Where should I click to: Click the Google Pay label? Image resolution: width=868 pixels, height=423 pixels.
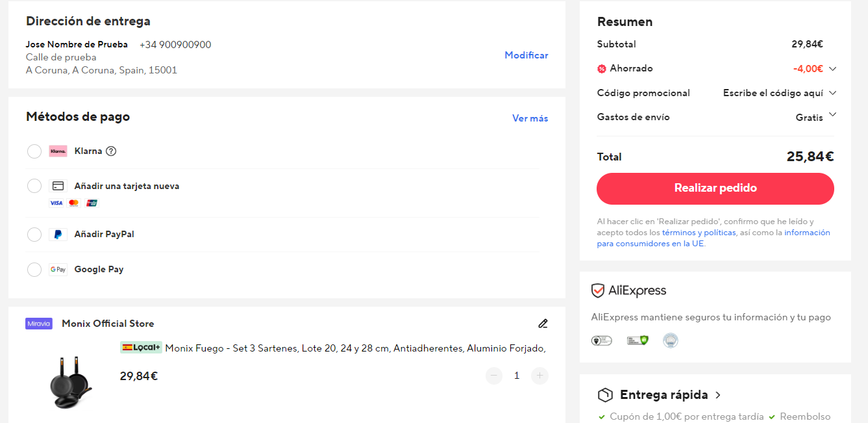click(x=99, y=270)
